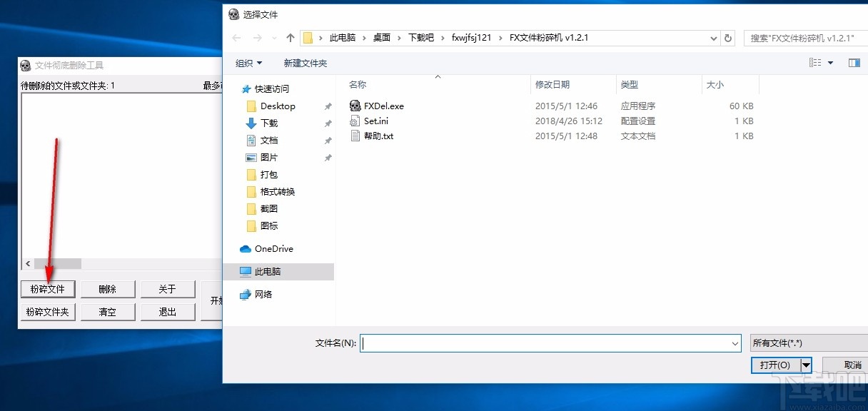The image size is (868, 411).
Task: Refresh the folder view with the refresh icon
Action: tap(727, 38)
